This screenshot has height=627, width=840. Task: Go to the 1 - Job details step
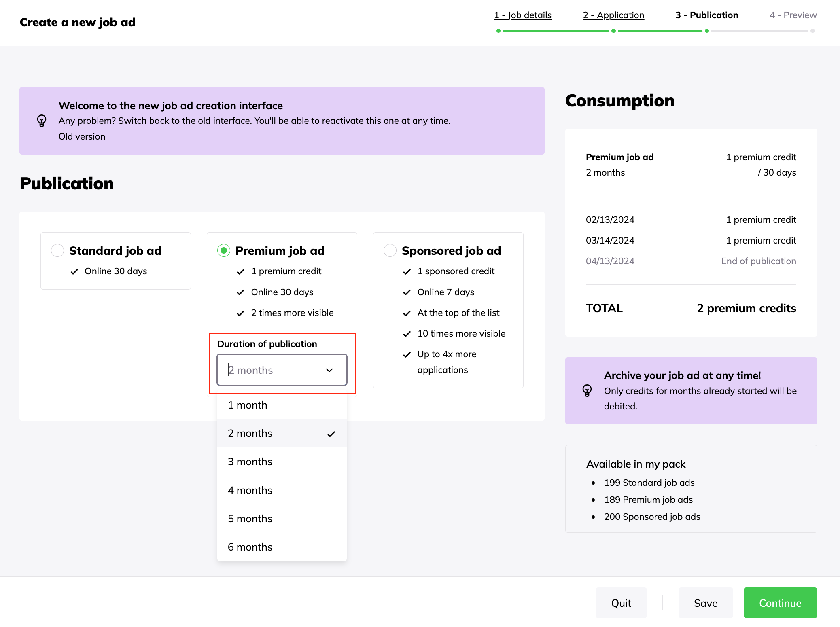[522, 15]
